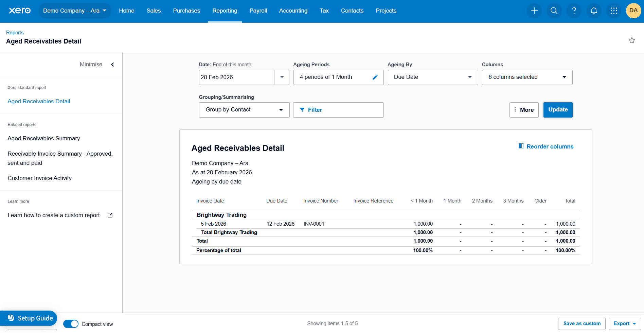Open the search icon

pyautogui.click(x=554, y=11)
